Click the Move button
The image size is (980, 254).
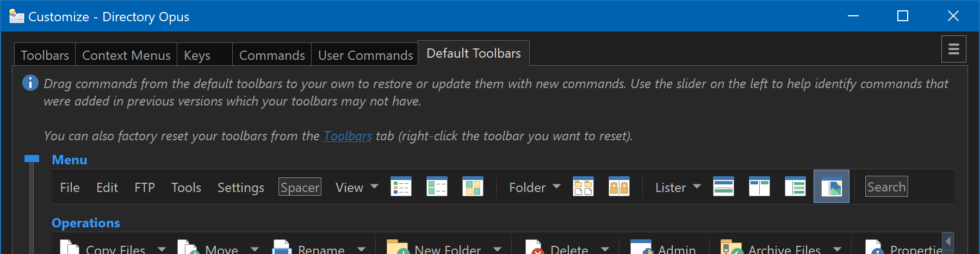pos(208,248)
